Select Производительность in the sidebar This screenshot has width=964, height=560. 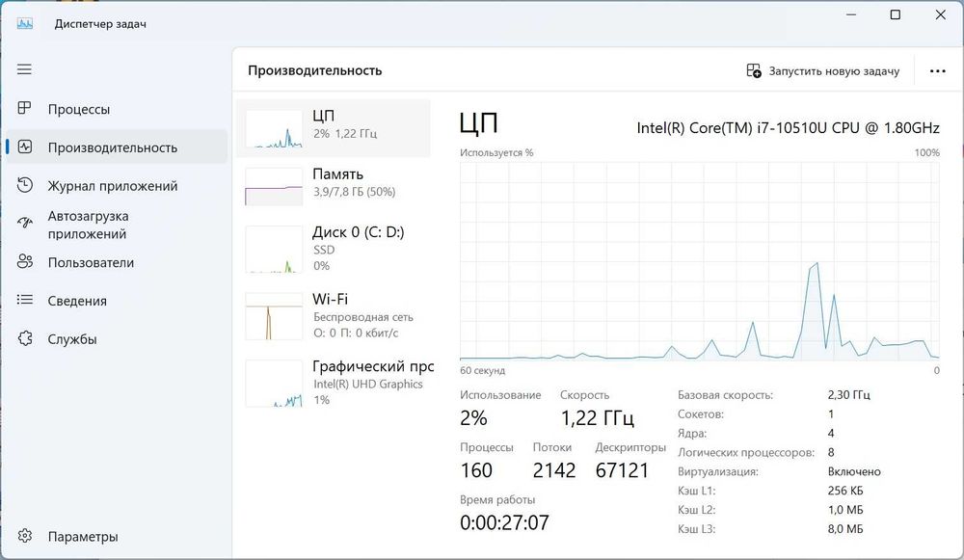tap(117, 147)
